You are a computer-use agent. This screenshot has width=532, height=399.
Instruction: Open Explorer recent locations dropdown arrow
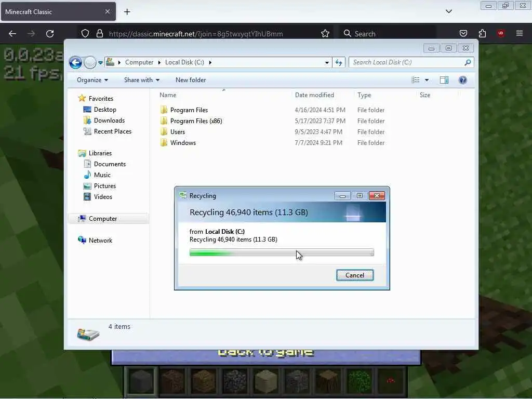100,63
